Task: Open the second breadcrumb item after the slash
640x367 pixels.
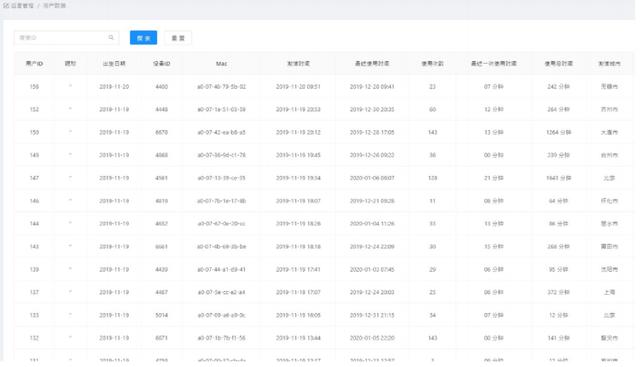Action: click(x=54, y=6)
